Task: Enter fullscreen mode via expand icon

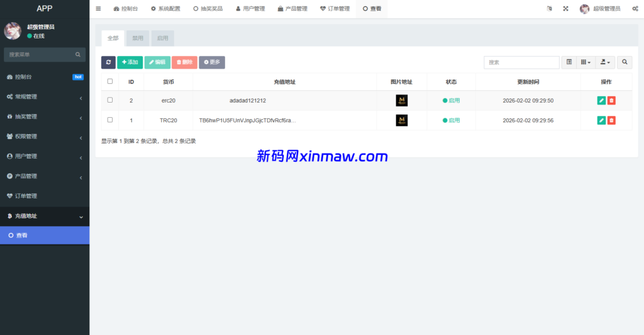Action: tap(565, 9)
